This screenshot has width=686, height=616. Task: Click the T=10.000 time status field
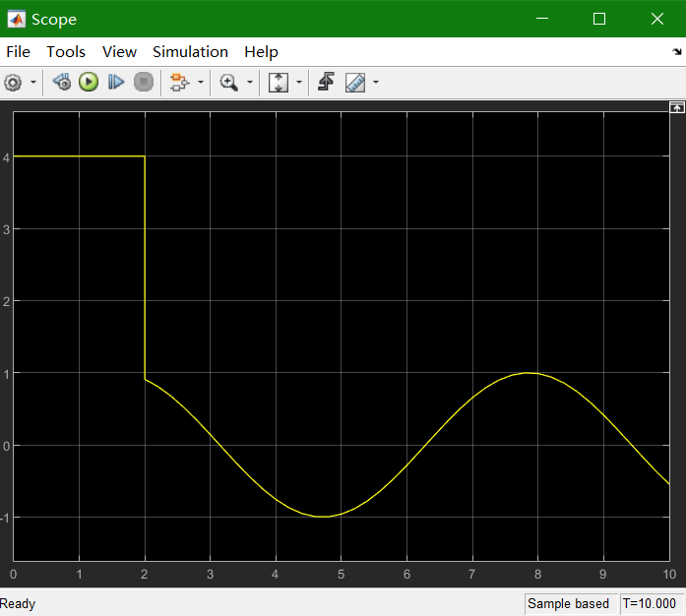(650, 604)
